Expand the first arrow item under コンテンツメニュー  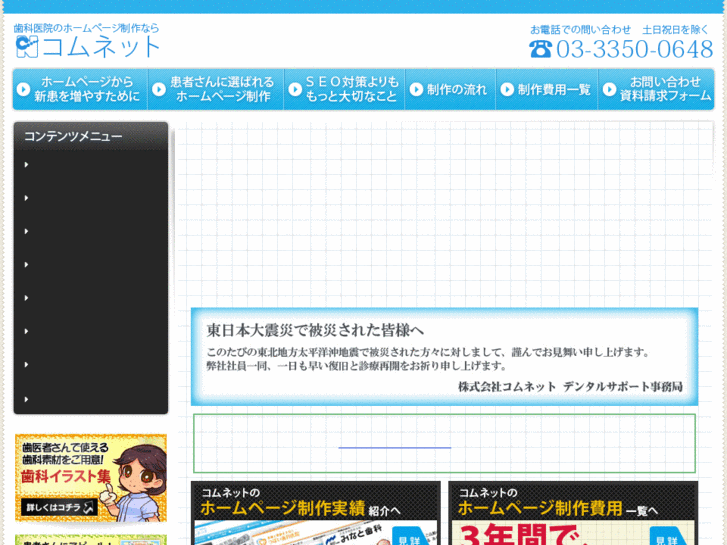tap(27, 165)
